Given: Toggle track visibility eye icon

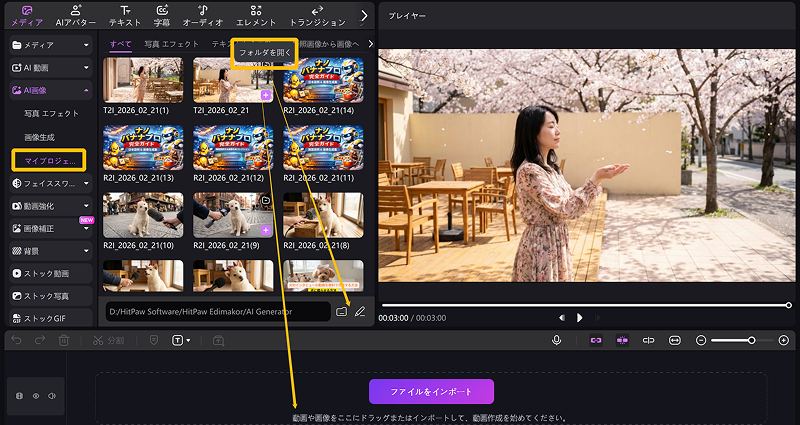Looking at the screenshot, I should coord(36,396).
